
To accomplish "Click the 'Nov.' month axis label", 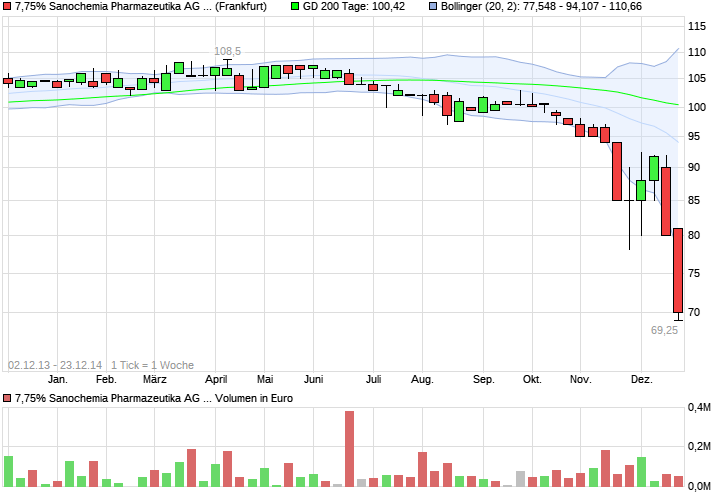I will click(581, 380).
